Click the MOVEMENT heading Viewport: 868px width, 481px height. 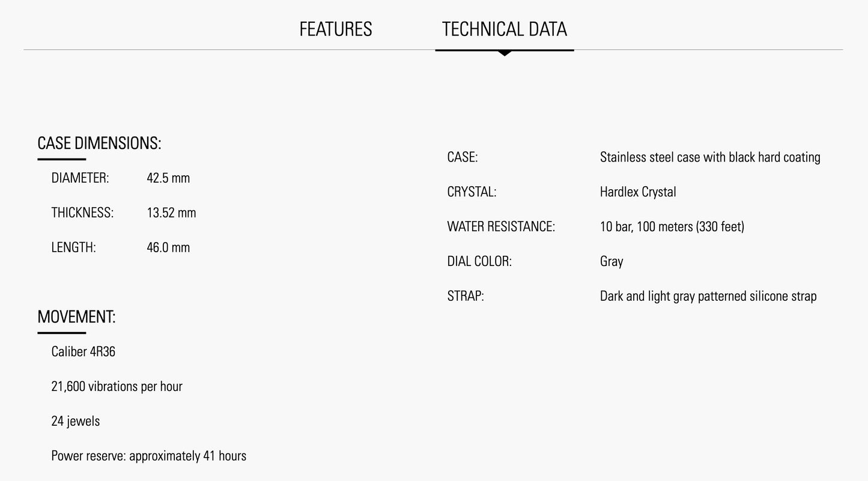[x=76, y=316]
